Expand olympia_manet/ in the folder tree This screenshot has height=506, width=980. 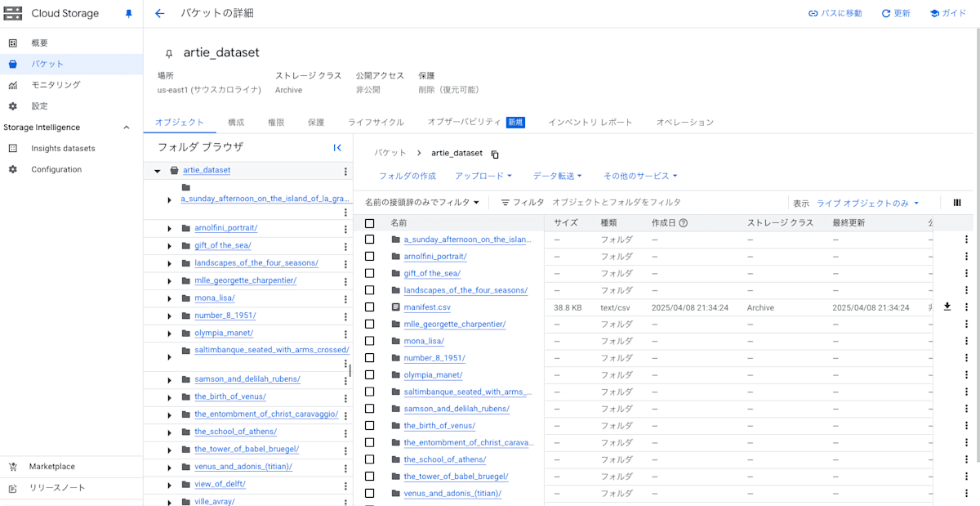[169, 334]
